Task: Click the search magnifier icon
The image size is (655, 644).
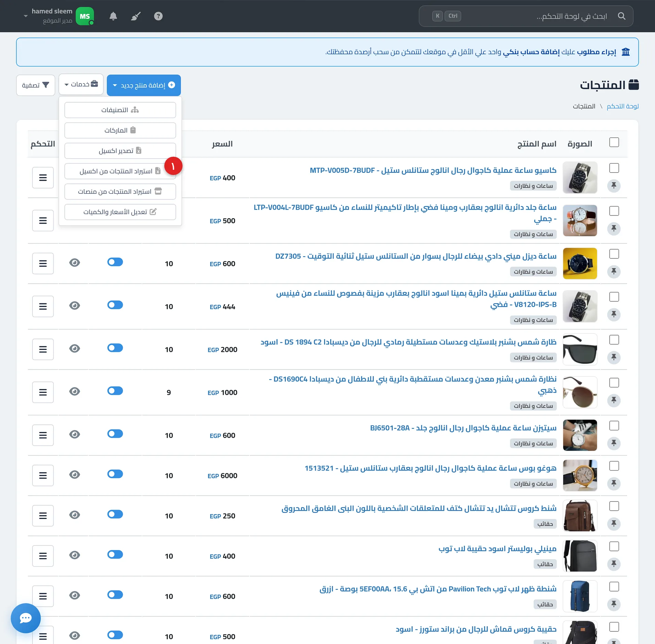Action: (x=622, y=16)
